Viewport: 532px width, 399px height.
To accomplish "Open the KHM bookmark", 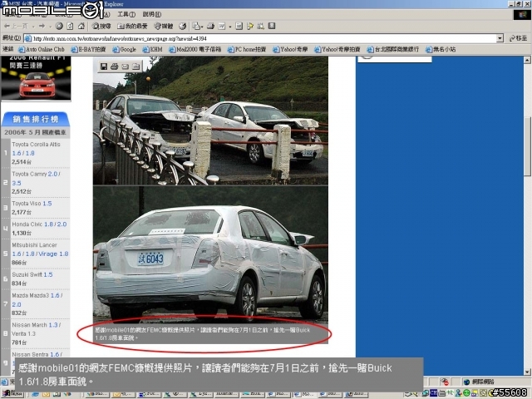I will pos(152,50).
